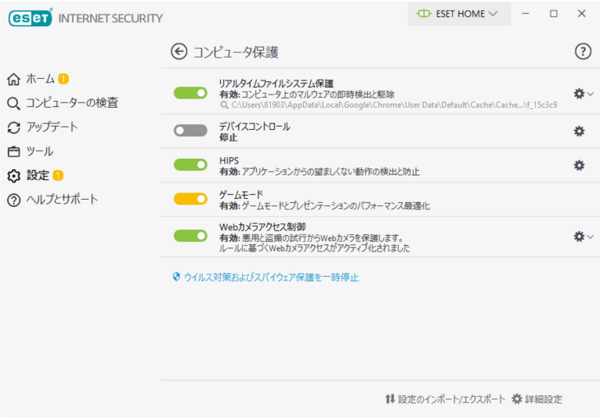The width and height of the screenshot is (600, 420).
Task: Expand the arrow next to リアルタイムファイルシステム保護 gear
Action: tap(590, 93)
